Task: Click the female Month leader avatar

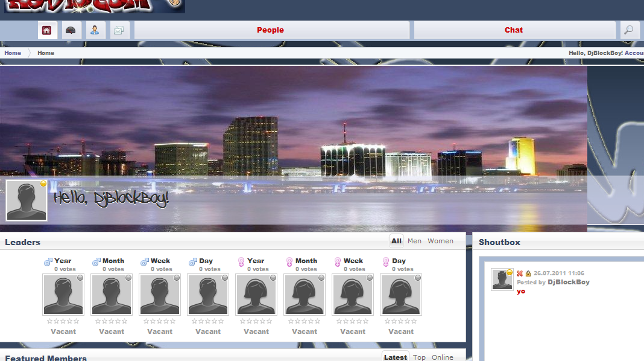Action: click(305, 295)
